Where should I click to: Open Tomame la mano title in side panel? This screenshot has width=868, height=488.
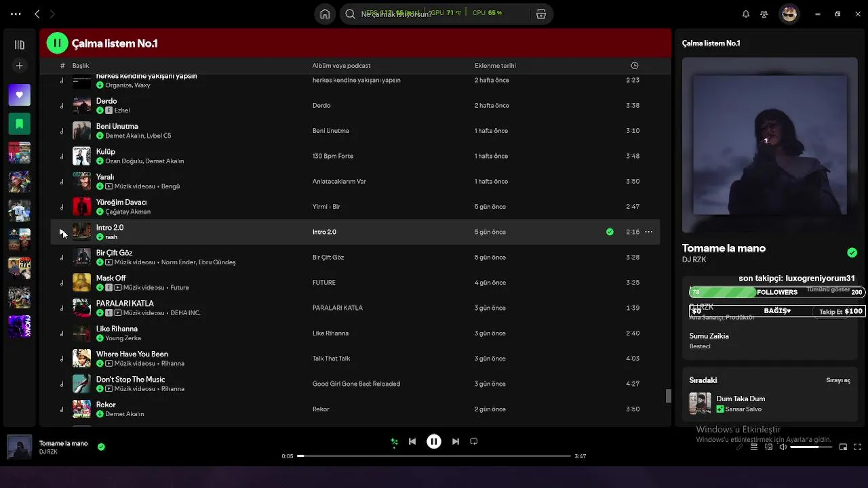724,248
